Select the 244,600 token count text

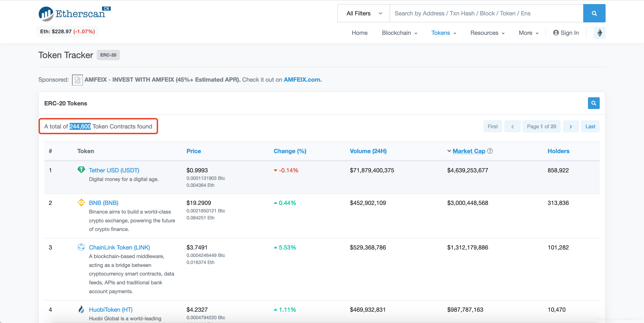tap(80, 126)
